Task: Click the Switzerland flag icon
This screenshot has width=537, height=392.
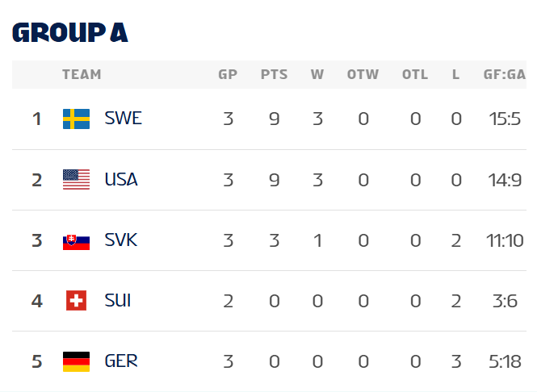Action: 76,301
